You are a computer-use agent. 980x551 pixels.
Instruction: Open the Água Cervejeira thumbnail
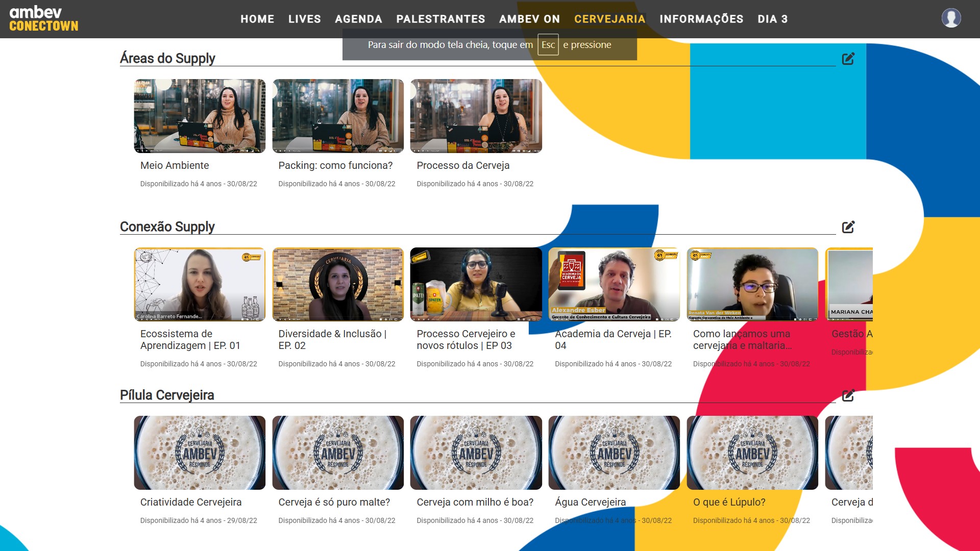[x=614, y=453]
